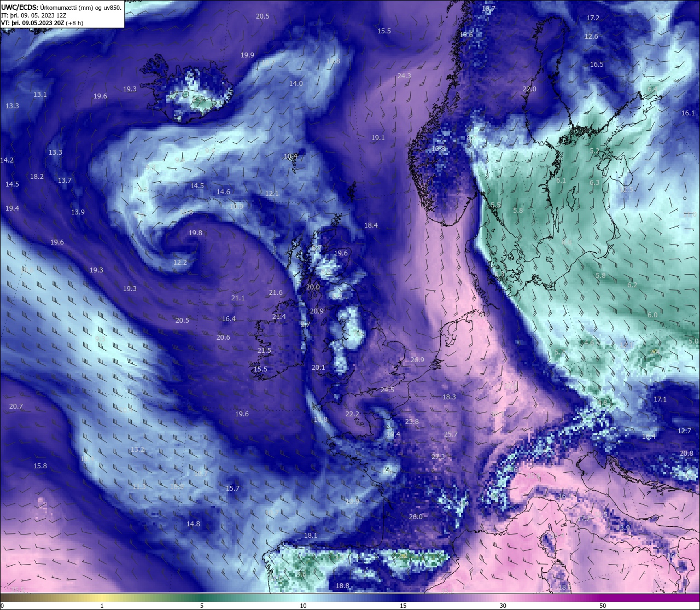Click the 20.8 value label
Image resolution: width=700 pixels, height=610 pixels.
coord(686,454)
